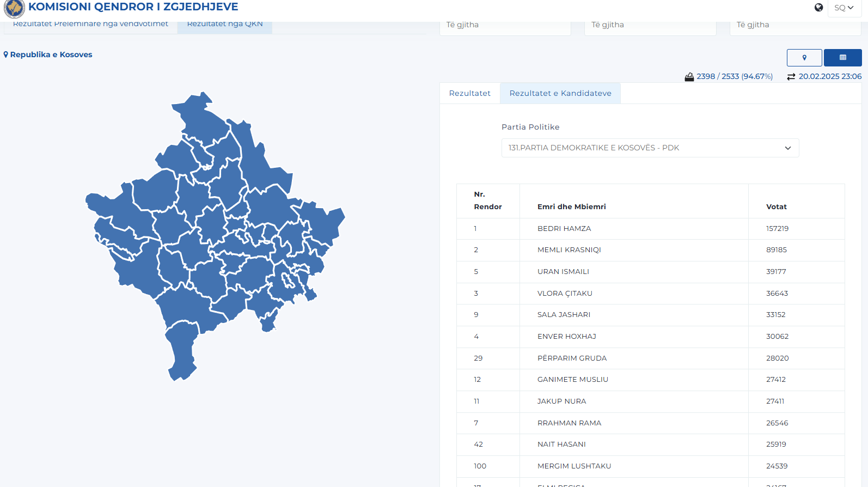This screenshot has height=487, width=868.
Task: Click location pin beside Republika e Kosoves
Action: [6, 54]
